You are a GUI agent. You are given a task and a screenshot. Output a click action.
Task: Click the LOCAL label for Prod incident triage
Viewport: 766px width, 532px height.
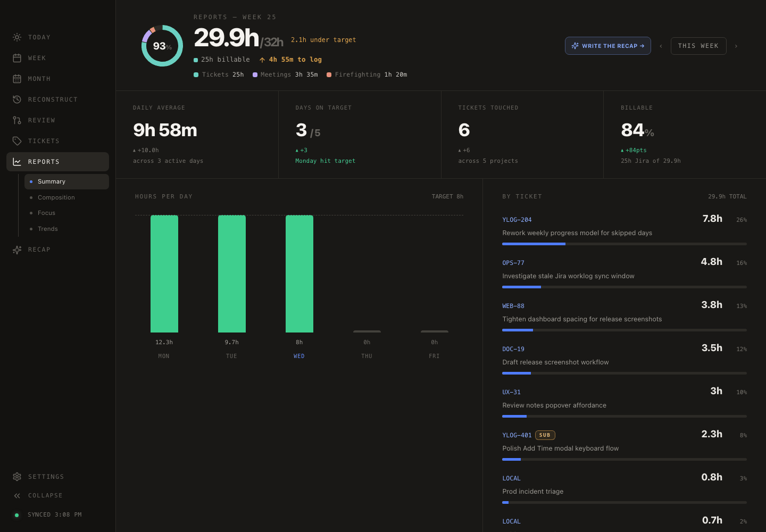point(511,478)
